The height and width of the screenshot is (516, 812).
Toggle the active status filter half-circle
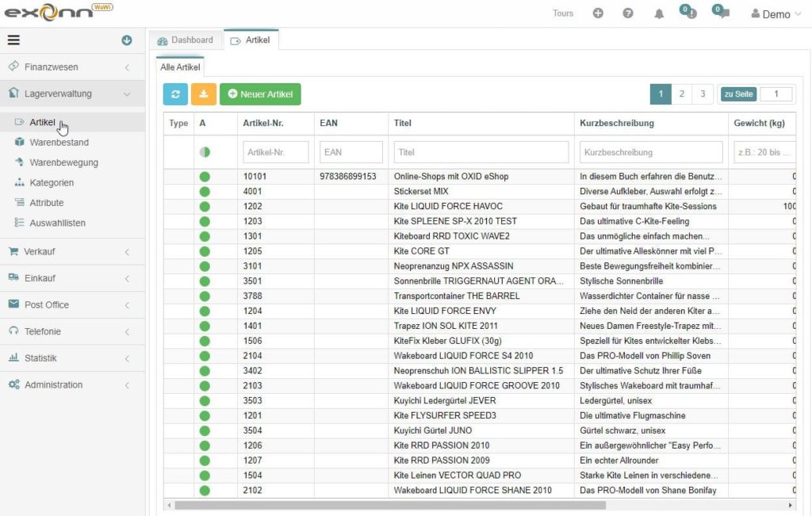coord(205,152)
